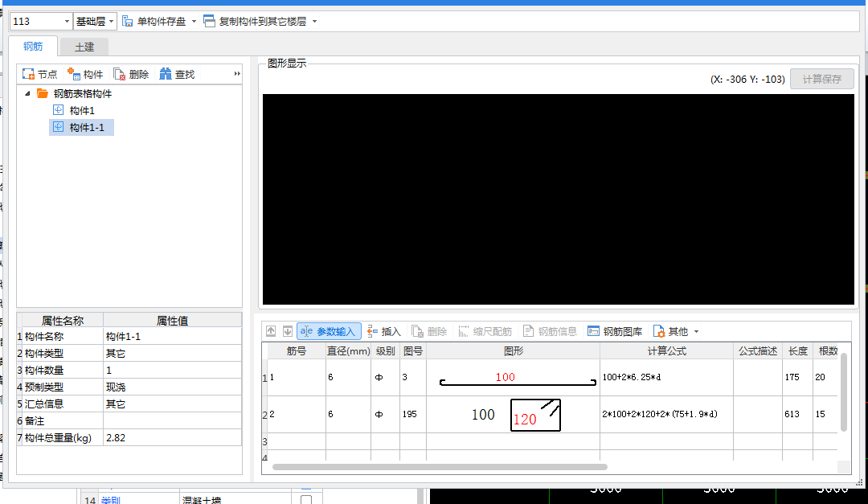This screenshot has width=868, height=504.
Task: Open the 113 dropdown list
Action: coord(65,21)
